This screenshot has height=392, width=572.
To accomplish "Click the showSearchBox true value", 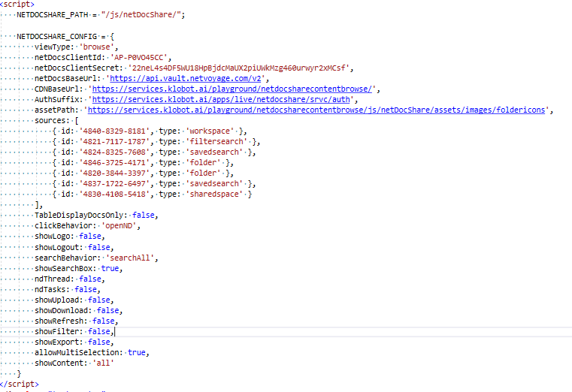I will [110, 269].
